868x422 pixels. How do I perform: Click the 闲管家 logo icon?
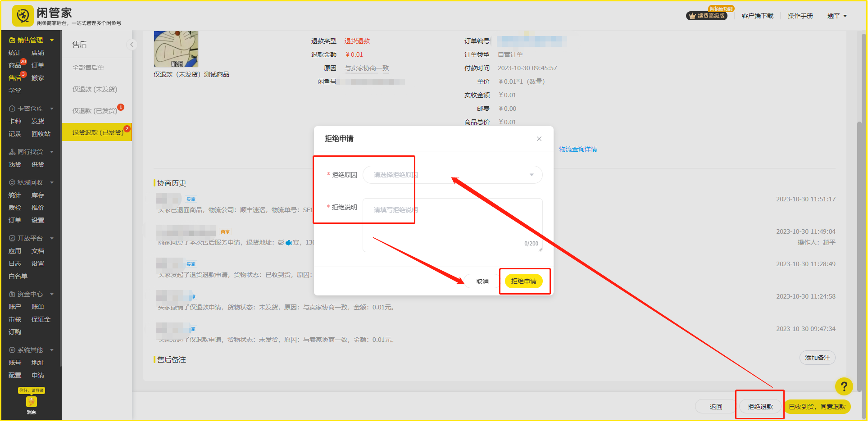tap(23, 16)
